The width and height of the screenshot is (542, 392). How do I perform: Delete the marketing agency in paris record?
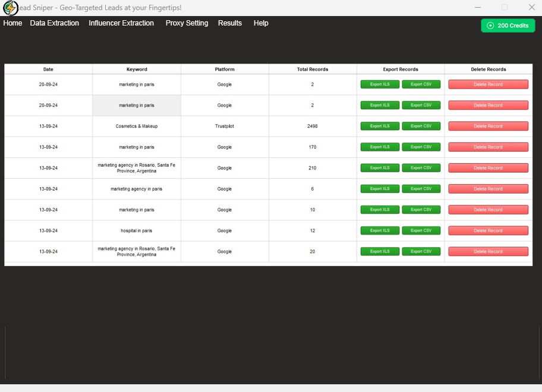[x=488, y=189]
